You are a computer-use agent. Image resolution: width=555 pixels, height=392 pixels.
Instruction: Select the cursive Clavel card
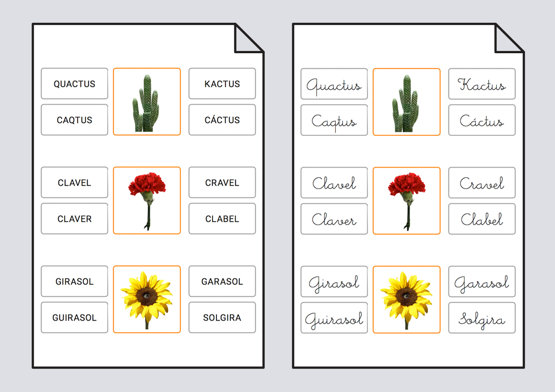pyautogui.click(x=334, y=182)
